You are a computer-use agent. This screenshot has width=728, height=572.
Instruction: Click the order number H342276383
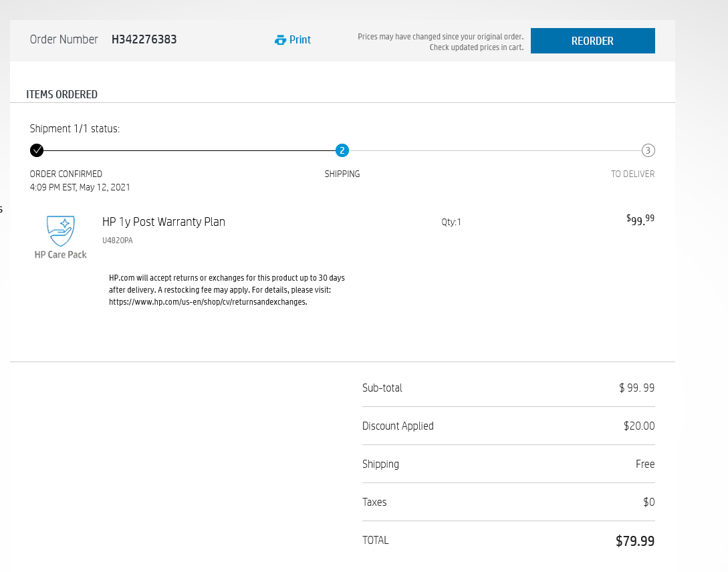click(x=144, y=39)
